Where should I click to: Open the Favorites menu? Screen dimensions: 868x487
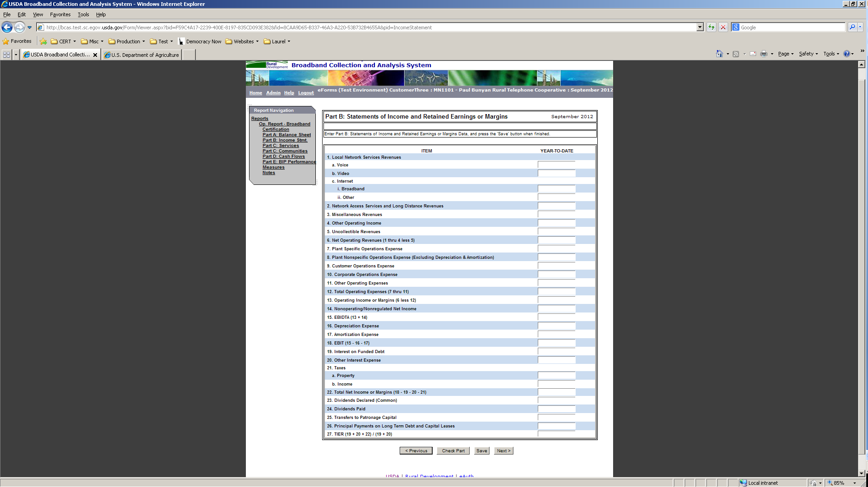[x=60, y=14]
